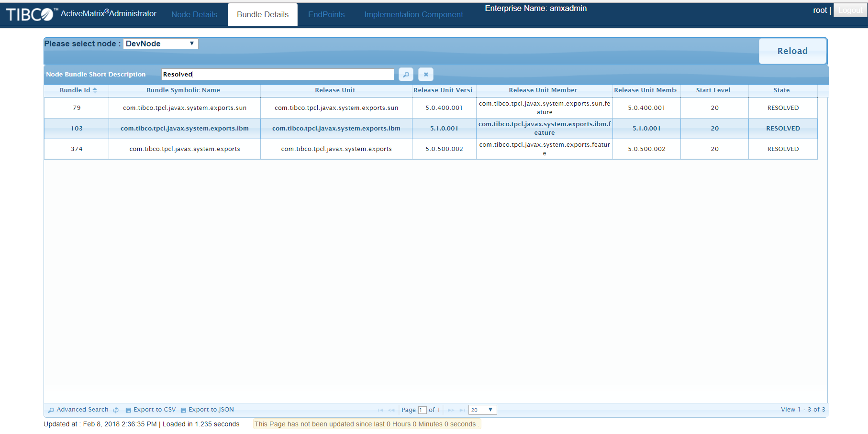Click the sort arrow on Bundle Id column

pos(95,90)
